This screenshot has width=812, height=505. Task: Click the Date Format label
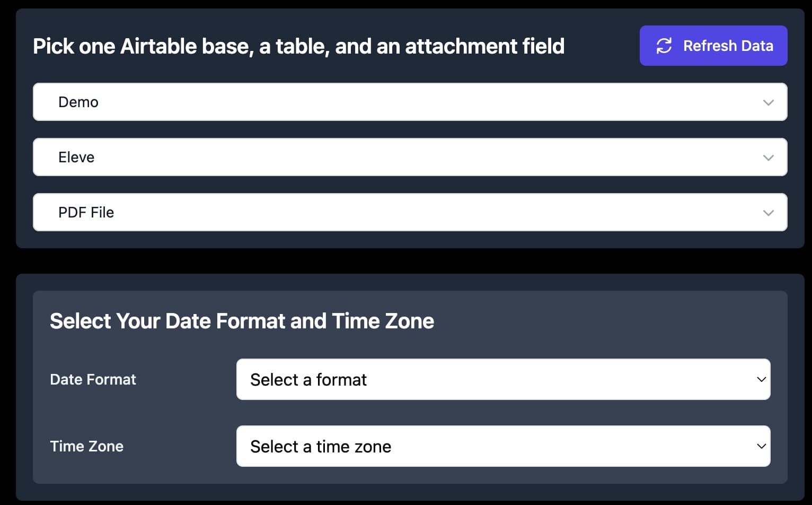[93, 380]
